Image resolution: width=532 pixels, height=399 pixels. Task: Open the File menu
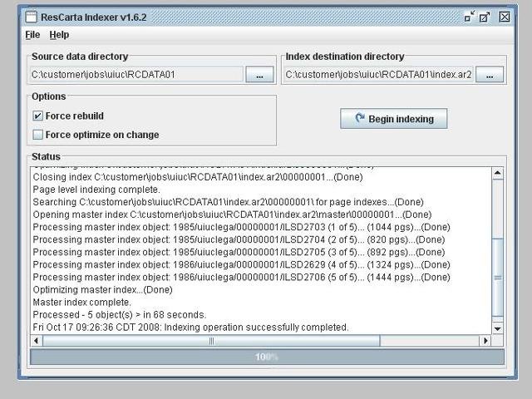(x=32, y=35)
